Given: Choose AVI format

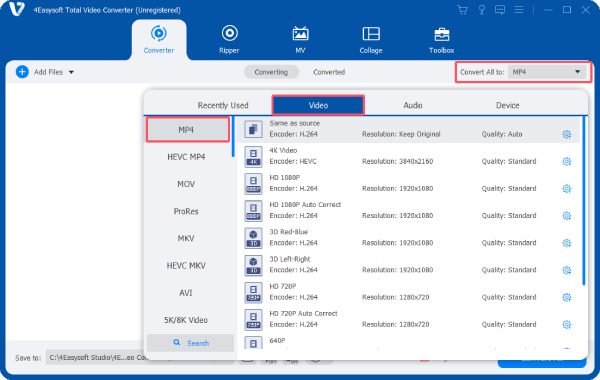Looking at the screenshot, I should tap(186, 293).
